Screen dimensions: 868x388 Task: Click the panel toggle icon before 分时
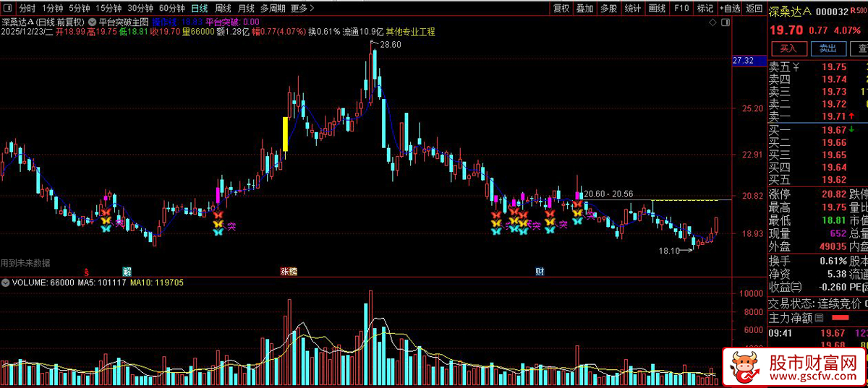point(9,9)
